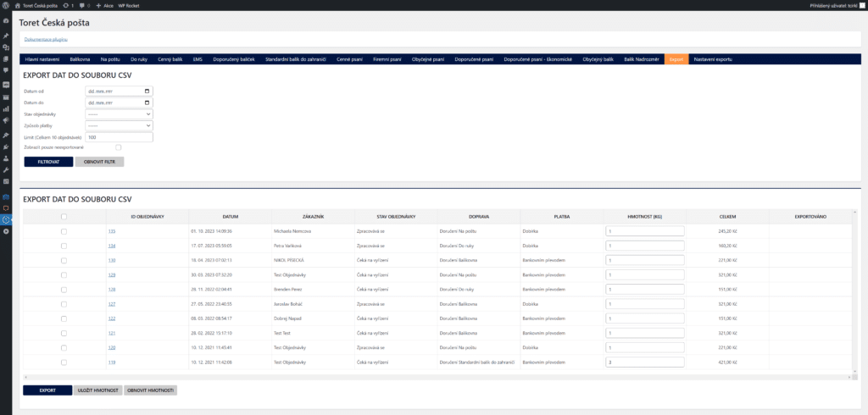
Task: Switch to Na poštu tab
Action: pos(110,58)
